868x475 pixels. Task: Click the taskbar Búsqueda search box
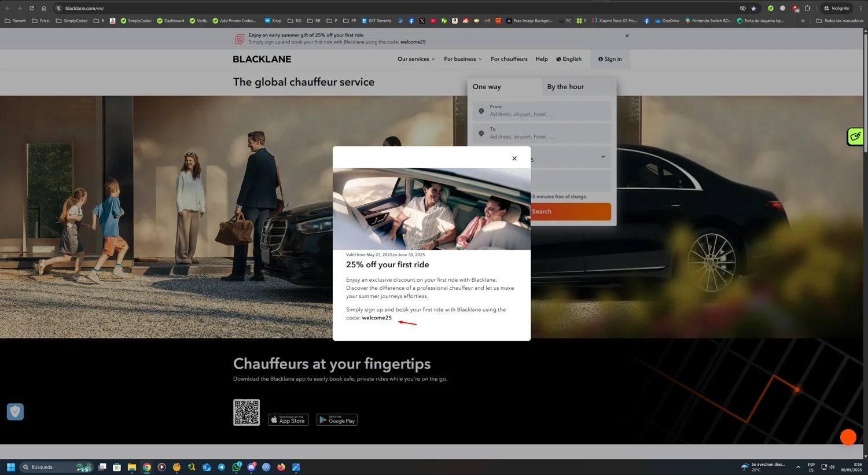[57, 467]
